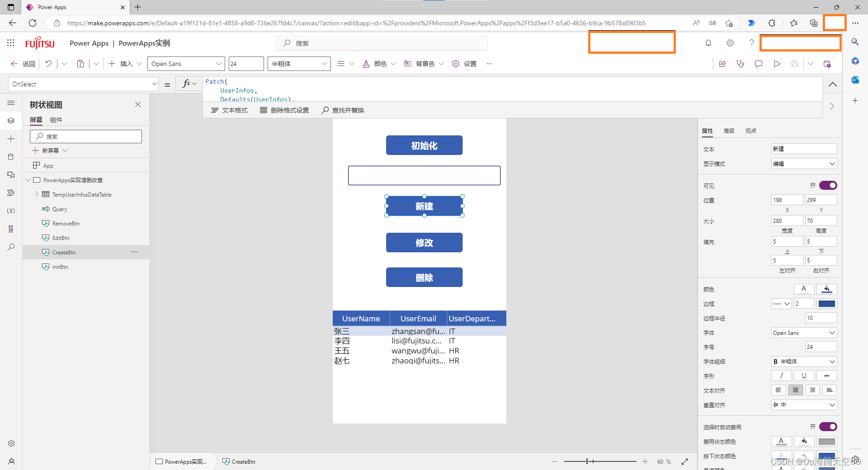Switch to the 组件 tab in tree view

point(56,120)
